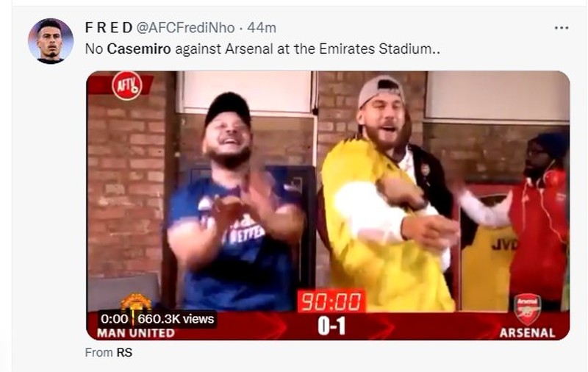Image resolution: width=588 pixels, height=372 pixels.
Task: Click the MAN UNITED team label
Action: coord(136,333)
